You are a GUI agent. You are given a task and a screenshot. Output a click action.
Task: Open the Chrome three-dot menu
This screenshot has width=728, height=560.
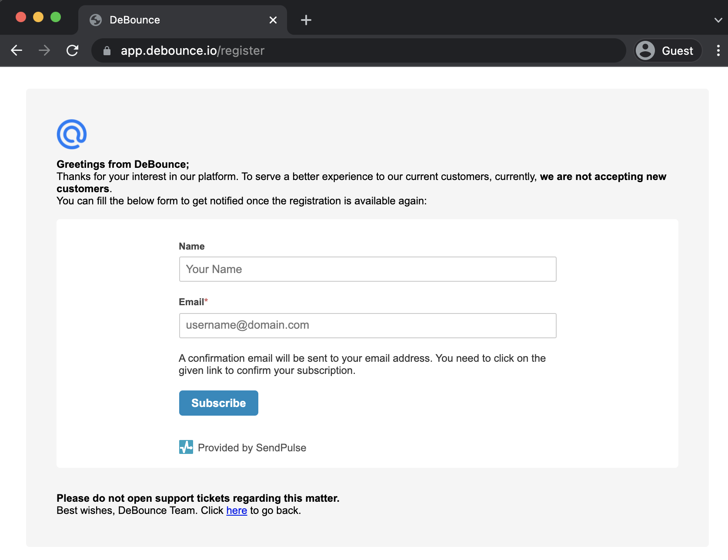(x=718, y=50)
